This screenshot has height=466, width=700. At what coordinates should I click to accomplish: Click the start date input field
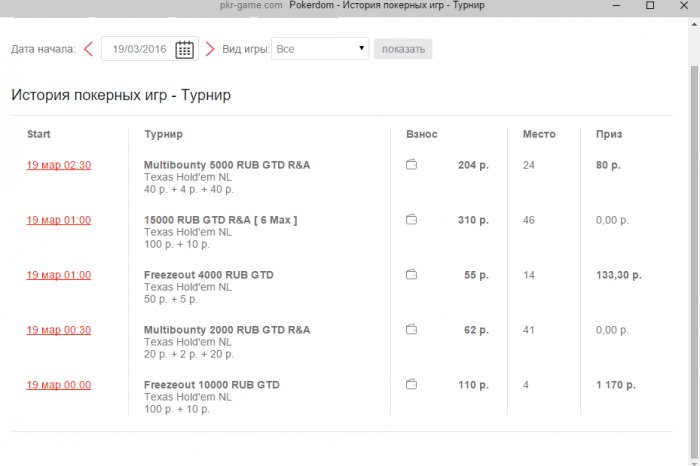click(x=138, y=49)
